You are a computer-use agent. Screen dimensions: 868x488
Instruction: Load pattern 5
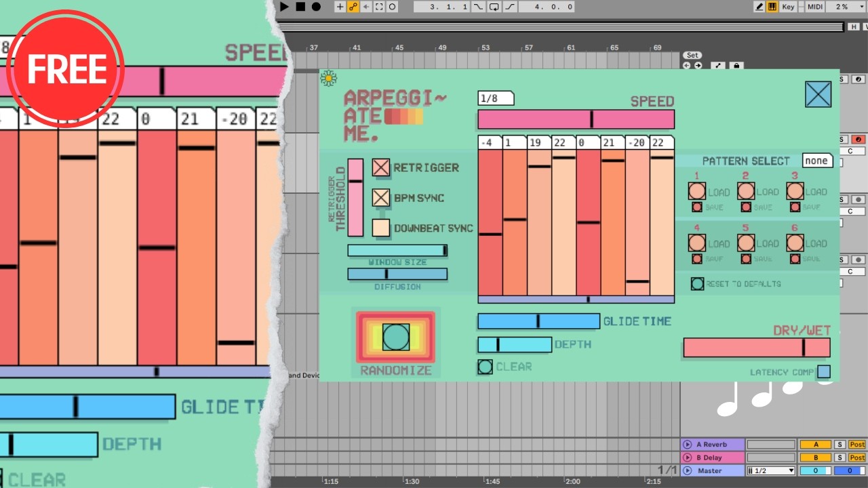point(746,243)
